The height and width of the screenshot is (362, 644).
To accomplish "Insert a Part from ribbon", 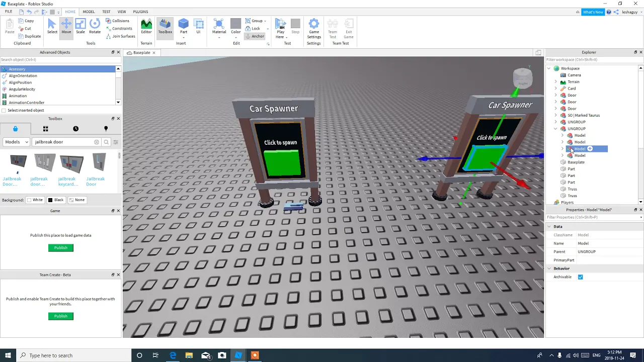I will [184, 27].
